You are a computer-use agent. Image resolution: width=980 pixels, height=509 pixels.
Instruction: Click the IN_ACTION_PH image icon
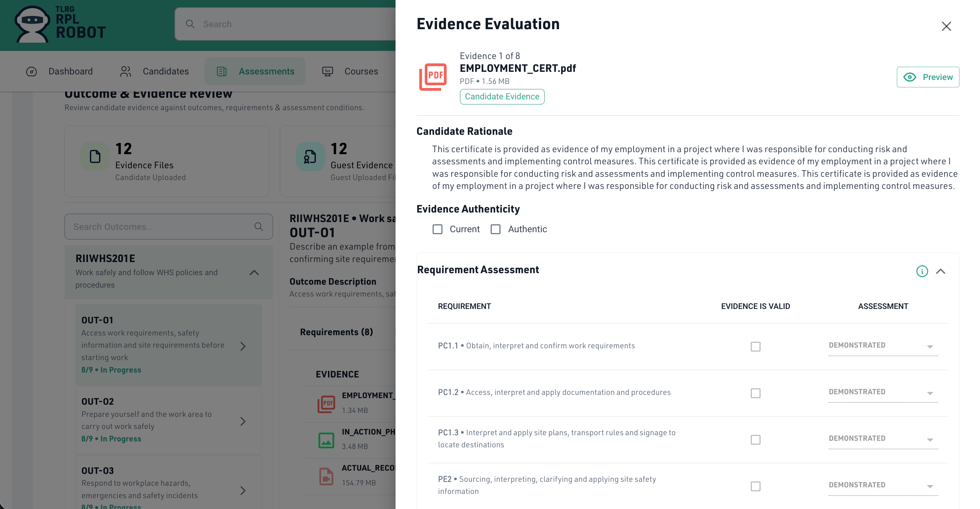click(x=326, y=440)
